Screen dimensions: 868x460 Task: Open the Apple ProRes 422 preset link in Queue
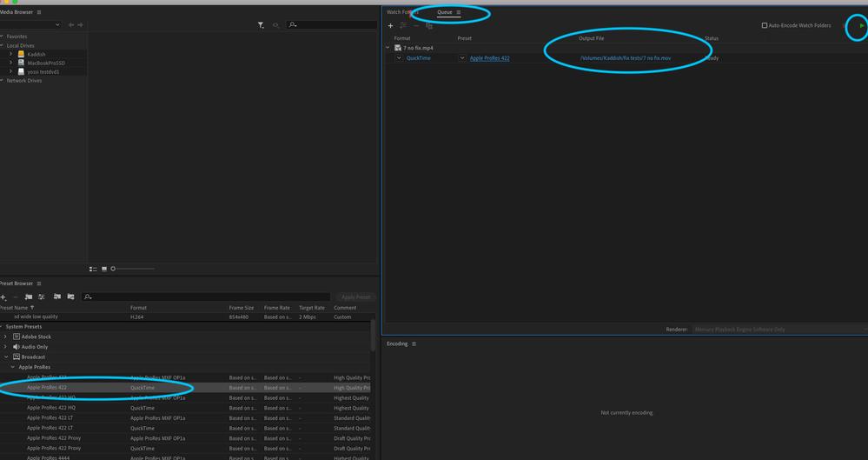489,58
